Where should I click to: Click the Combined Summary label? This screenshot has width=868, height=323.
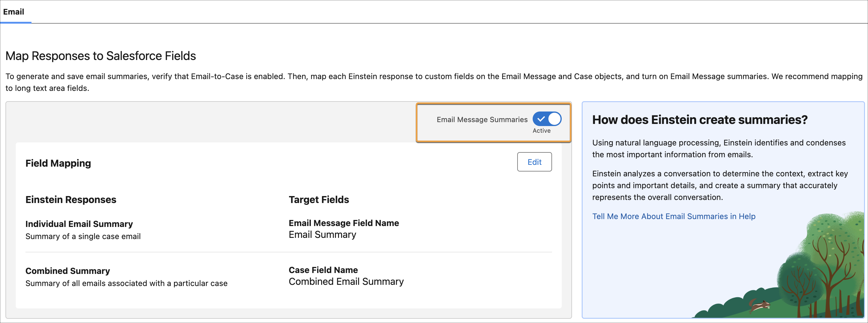tap(68, 271)
